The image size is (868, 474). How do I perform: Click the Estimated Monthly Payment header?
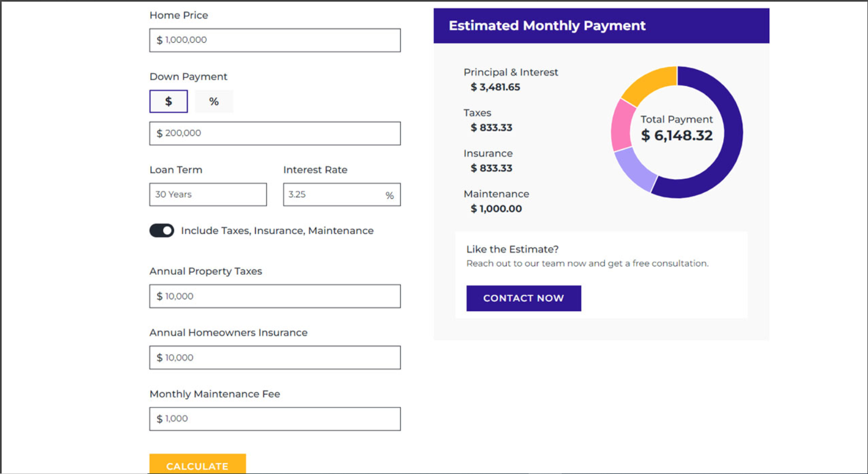pos(547,25)
